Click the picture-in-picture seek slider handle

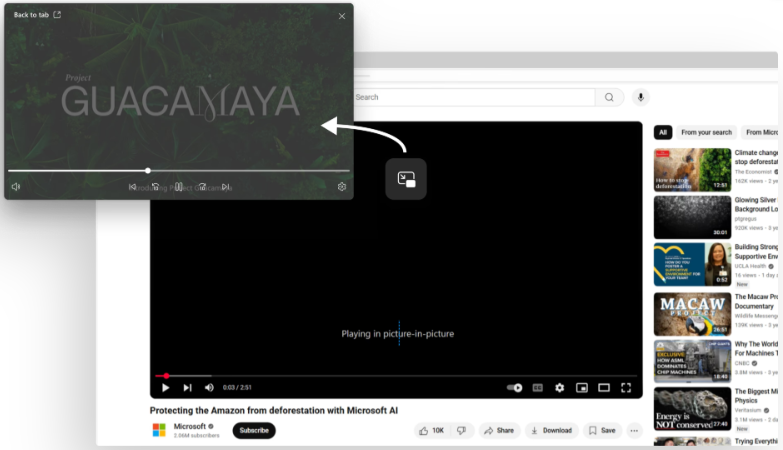click(x=148, y=170)
